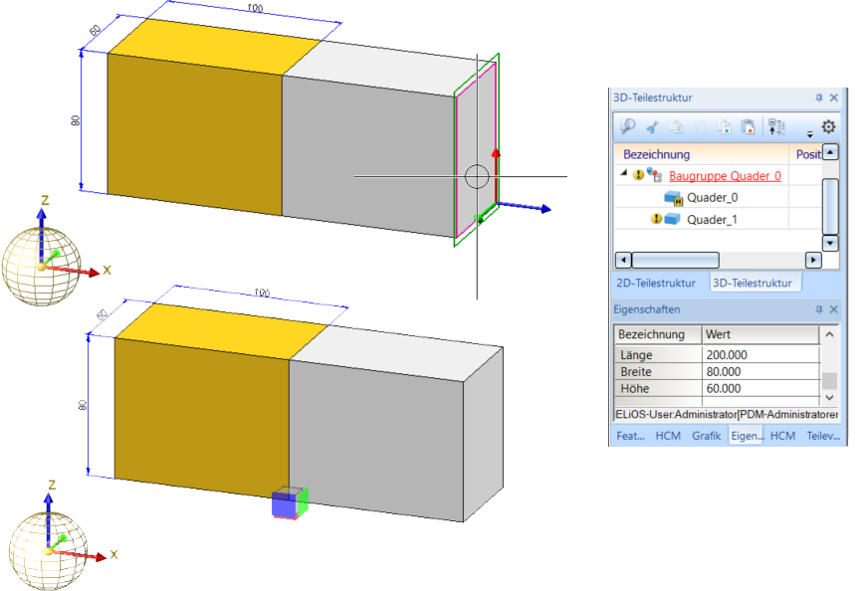Viewport: 868px width, 591px height.
Task: Click the blue cube icon of Quader_1
Action: 672,219
